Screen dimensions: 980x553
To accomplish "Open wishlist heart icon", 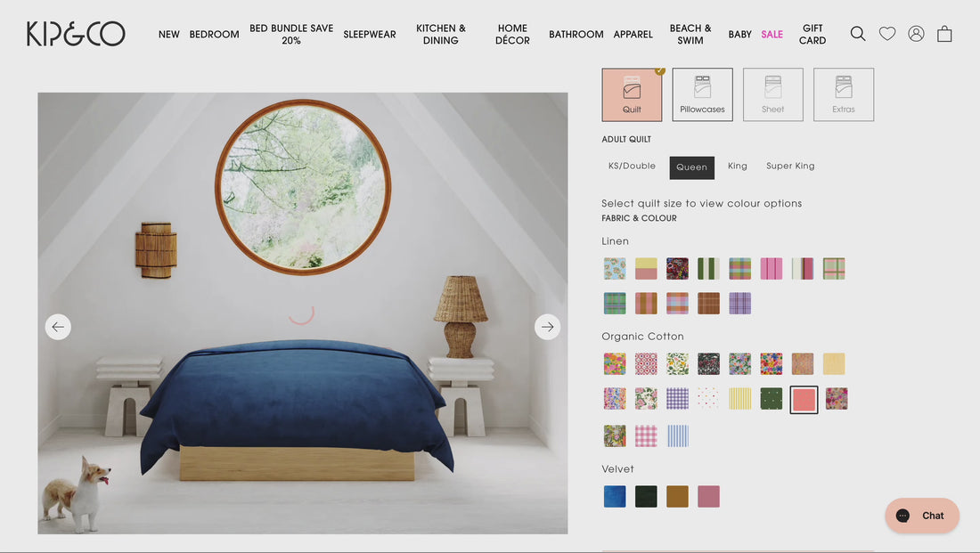I will pos(886,34).
